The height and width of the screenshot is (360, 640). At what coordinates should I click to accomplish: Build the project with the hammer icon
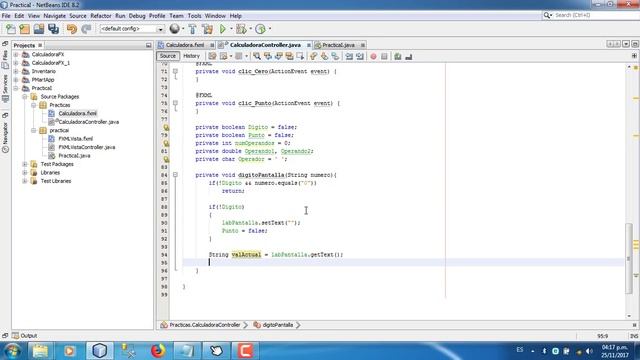[x=192, y=29]
